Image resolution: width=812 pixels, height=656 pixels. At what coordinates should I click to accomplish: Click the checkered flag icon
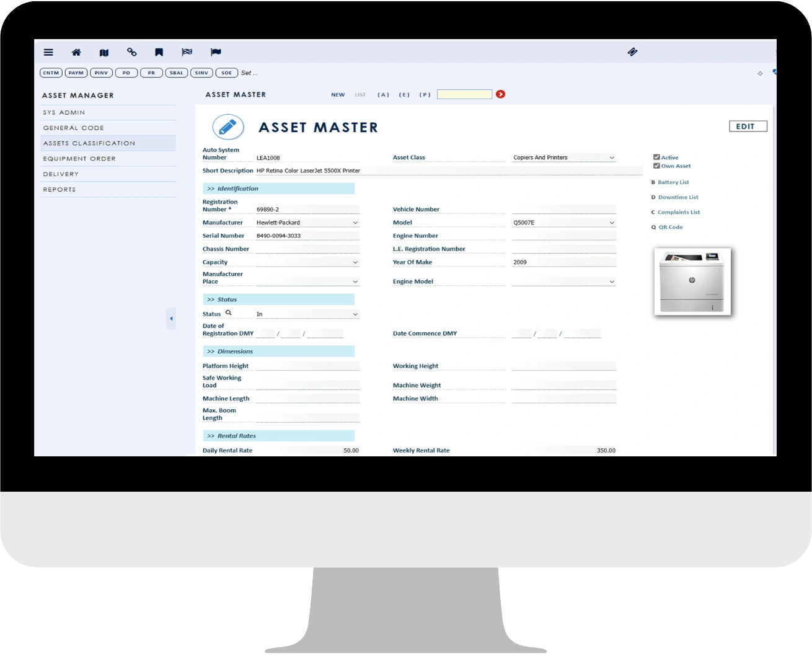187,53
